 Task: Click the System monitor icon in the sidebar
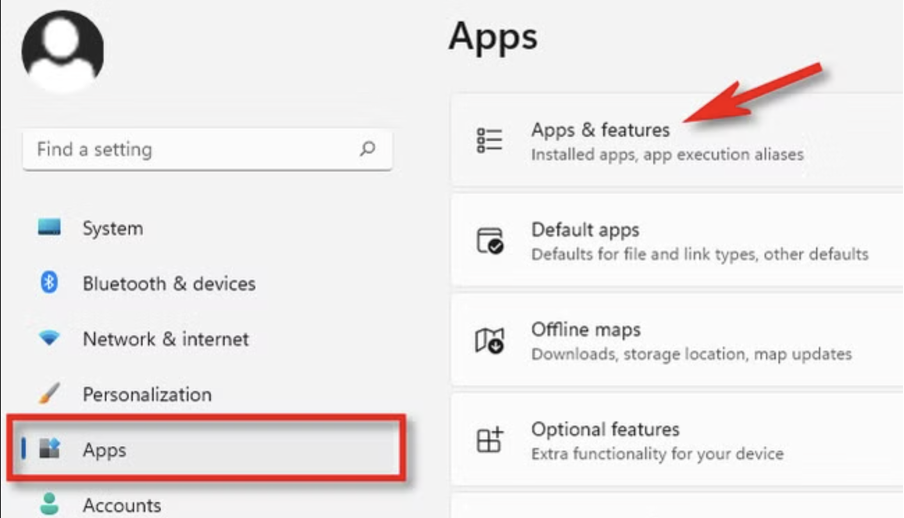[x=49, y=228]
